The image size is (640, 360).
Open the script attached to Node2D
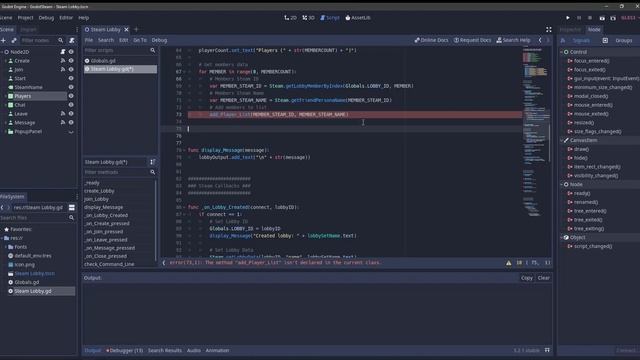(63, 52)
